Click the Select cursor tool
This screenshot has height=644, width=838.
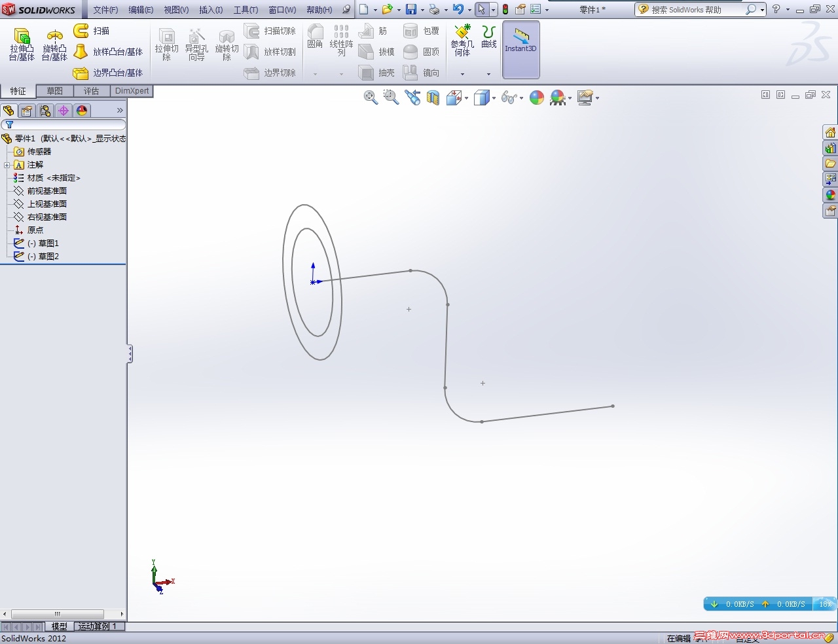[481, 9]
